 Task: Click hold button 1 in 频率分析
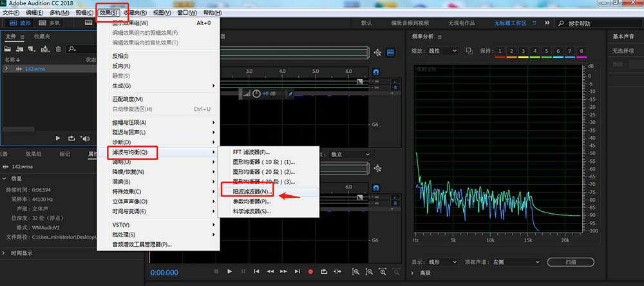pyautogui.click(x=500, y=52)
